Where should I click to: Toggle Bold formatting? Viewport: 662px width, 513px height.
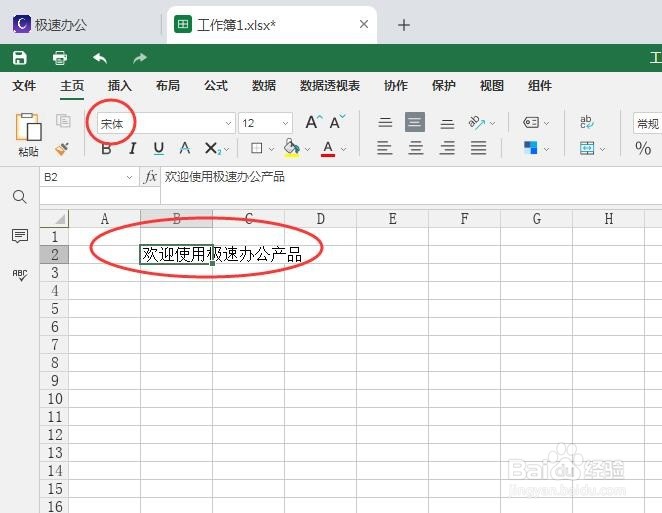click(x=106, y=149)
